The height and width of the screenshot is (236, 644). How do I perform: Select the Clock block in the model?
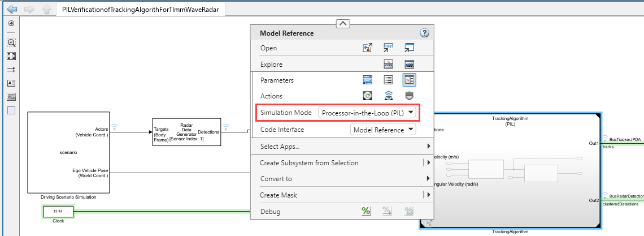tap(58, 212)
